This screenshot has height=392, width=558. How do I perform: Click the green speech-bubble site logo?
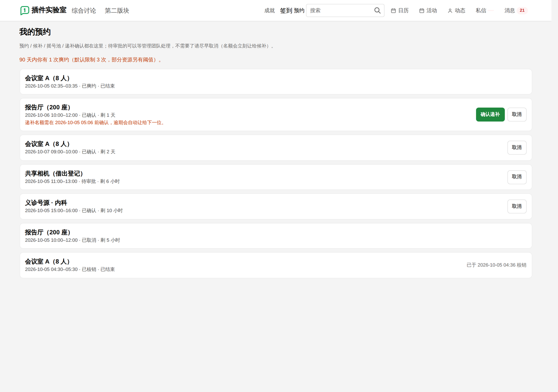24,10
